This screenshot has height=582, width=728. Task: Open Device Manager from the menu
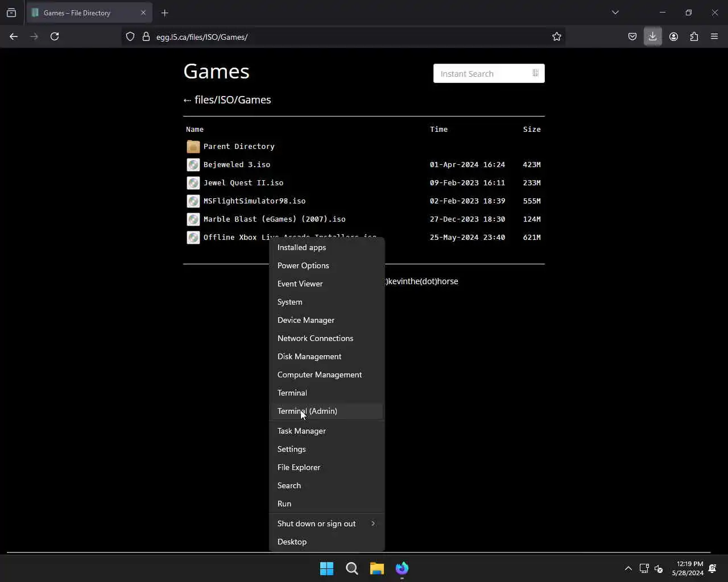[x=327, y=320]
